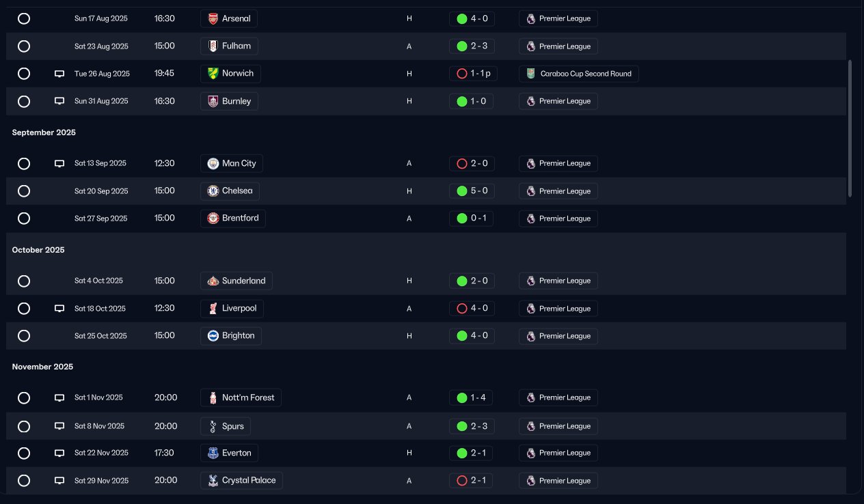Click the Crystal Palace eagle crest

click(x=213, y=481)
